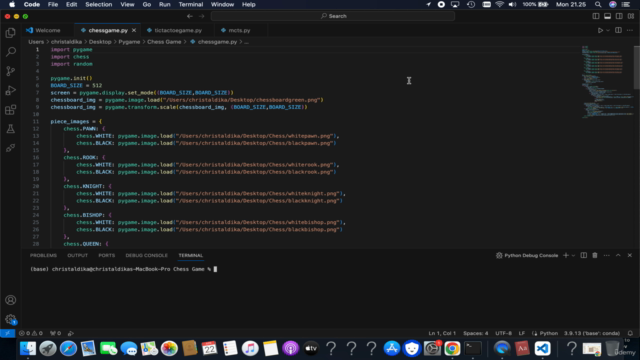Open Finder from the Dock
The height and width of the screenshot is (360, 640).
coord(28,349)
